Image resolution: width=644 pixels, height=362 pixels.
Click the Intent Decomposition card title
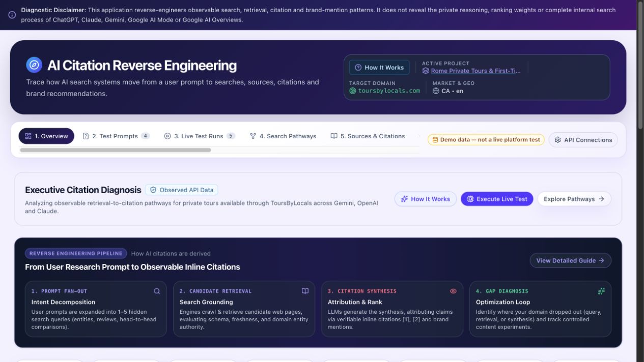tap(63, 302)
